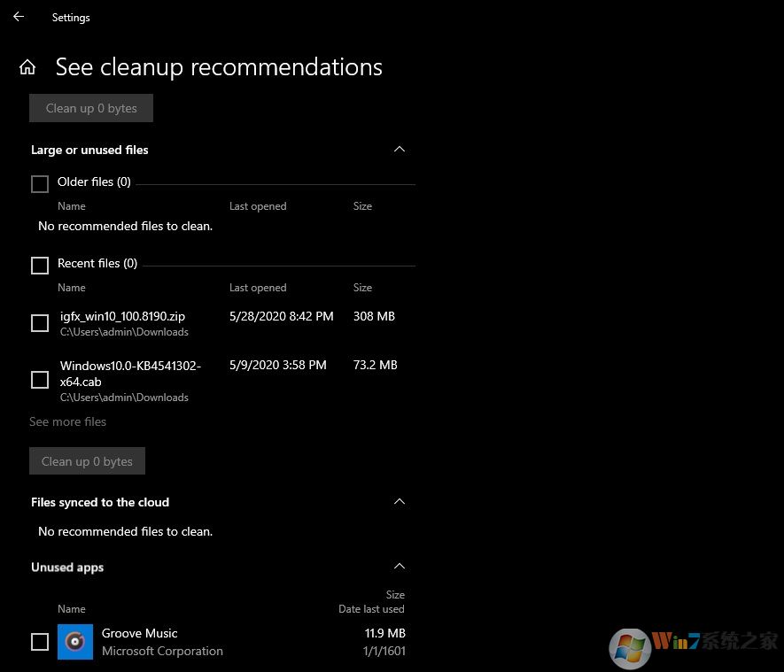
Task: Collapse Files synced to the cloud section
Action: click(x=400, y=502)
